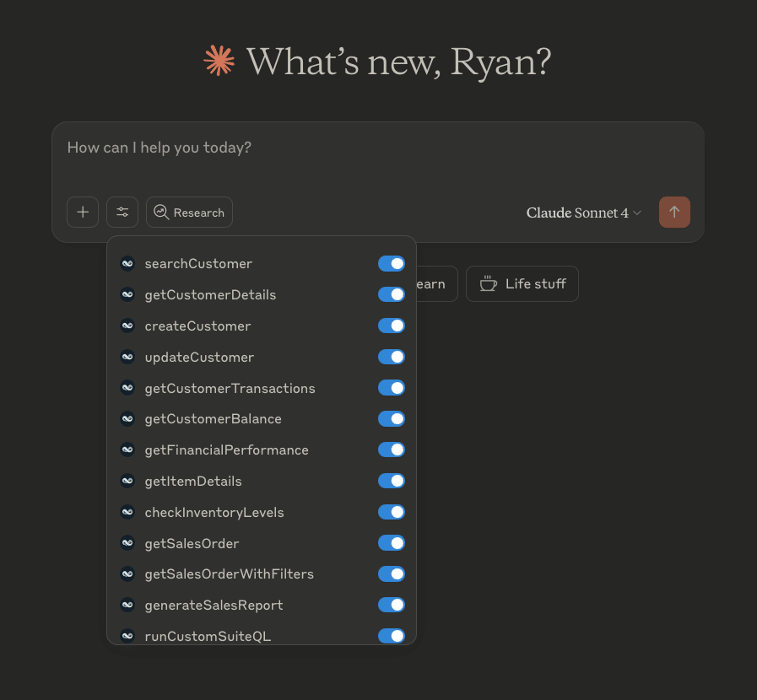Click the orange send arrow button

point(674,213)
